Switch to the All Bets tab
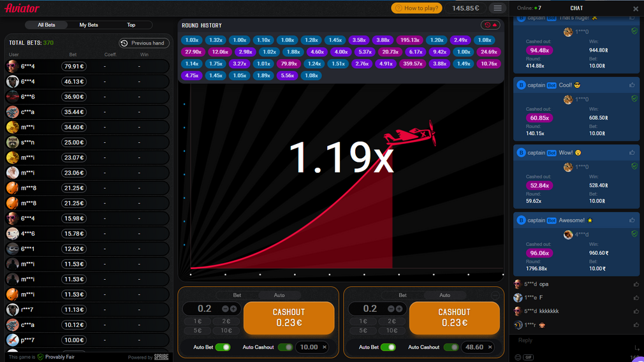644x362 pixels. [x=47, y=25]
